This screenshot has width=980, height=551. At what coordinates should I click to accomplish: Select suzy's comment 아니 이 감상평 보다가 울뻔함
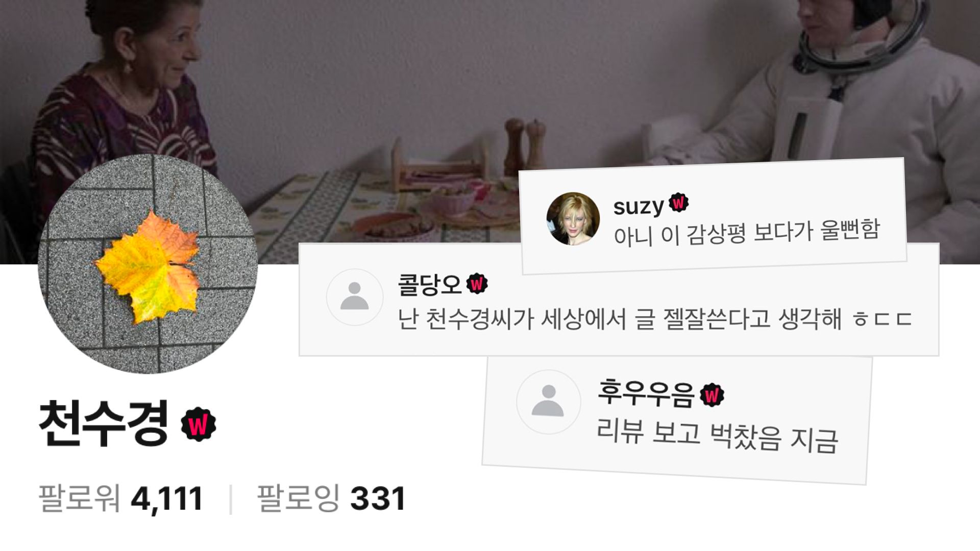tap(747, 233)
